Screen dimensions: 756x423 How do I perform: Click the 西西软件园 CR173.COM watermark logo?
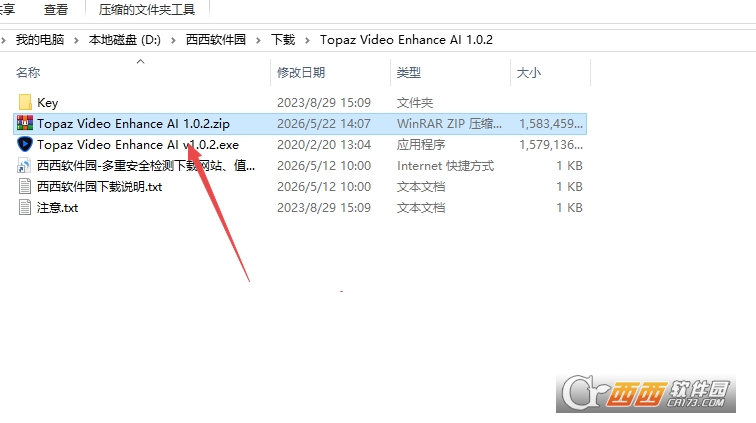(x=646, y=393)
